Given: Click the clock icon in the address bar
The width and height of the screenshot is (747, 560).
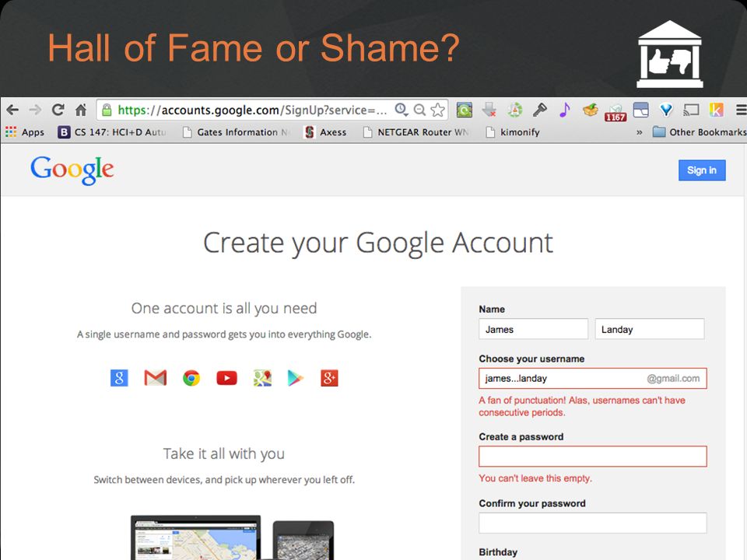Looking at the screenshot, I should pyautogui.click(x=402, y=110).
